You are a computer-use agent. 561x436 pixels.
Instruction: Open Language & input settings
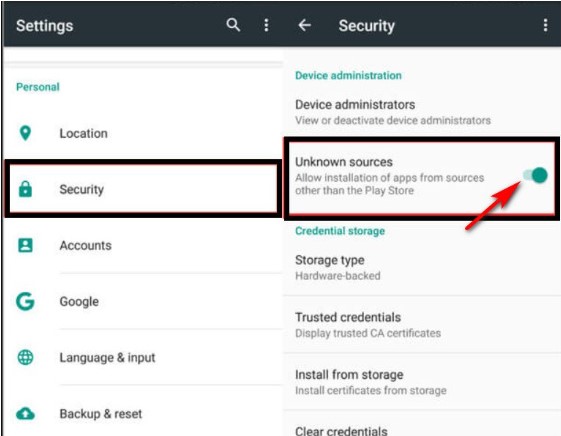[x=143, y=357]
